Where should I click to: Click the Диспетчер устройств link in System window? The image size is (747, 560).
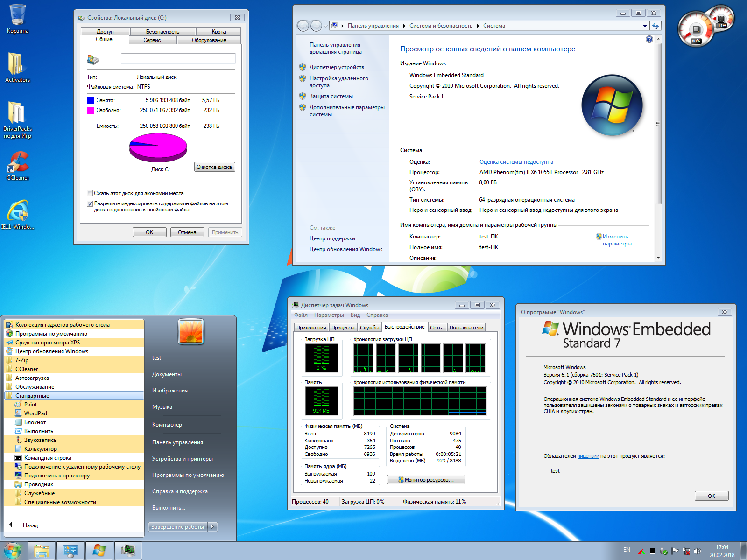click(337, 67)
